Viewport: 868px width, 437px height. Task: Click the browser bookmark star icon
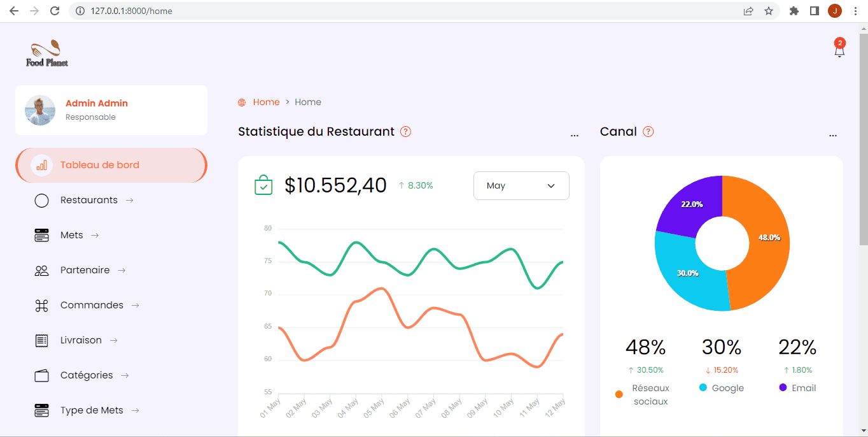tap(769, 11)
